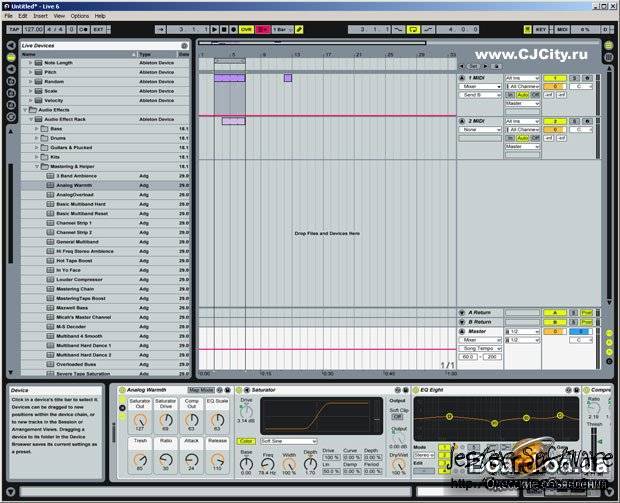
Task: Select the Plug-in Device Browser button
Action: pos(11,69)
